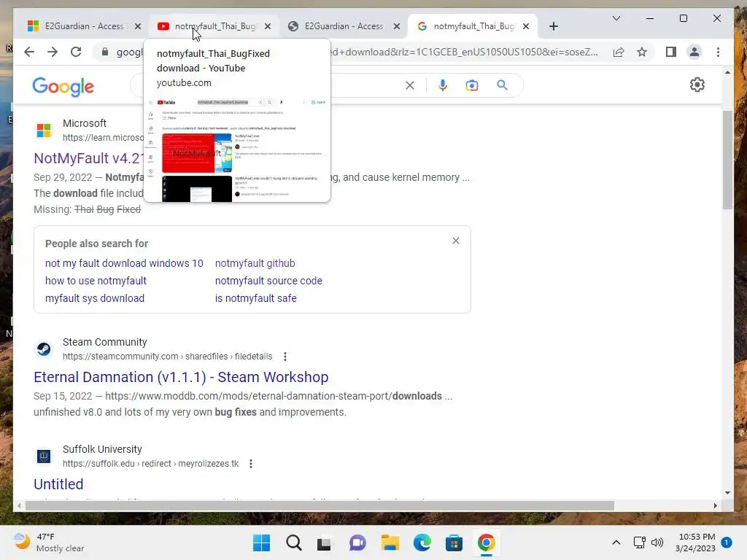The width and height of the screenshot is (747, 560).
Task: Dismiss People also search for box
Action: pos(456,241)
